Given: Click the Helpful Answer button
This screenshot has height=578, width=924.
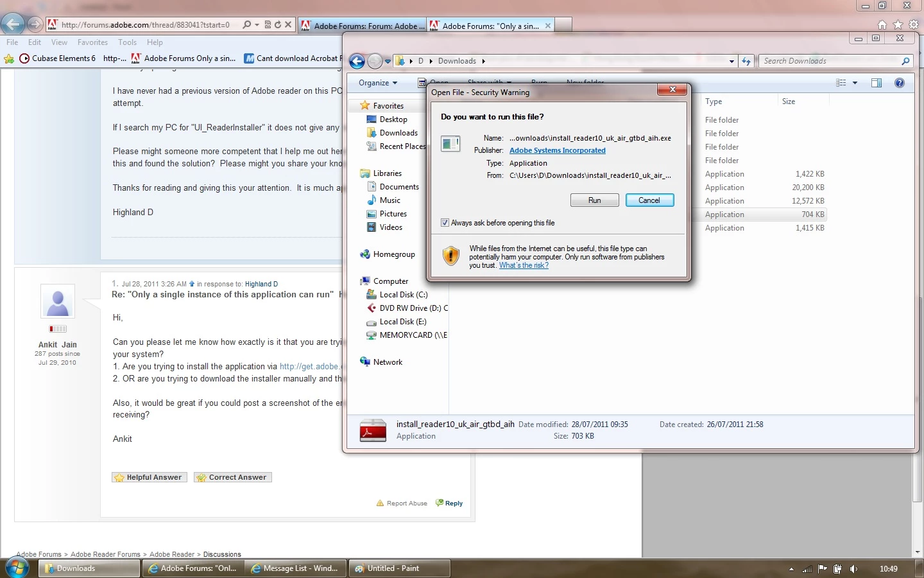Looking at the screenshot, I should (x=150, y=477).
